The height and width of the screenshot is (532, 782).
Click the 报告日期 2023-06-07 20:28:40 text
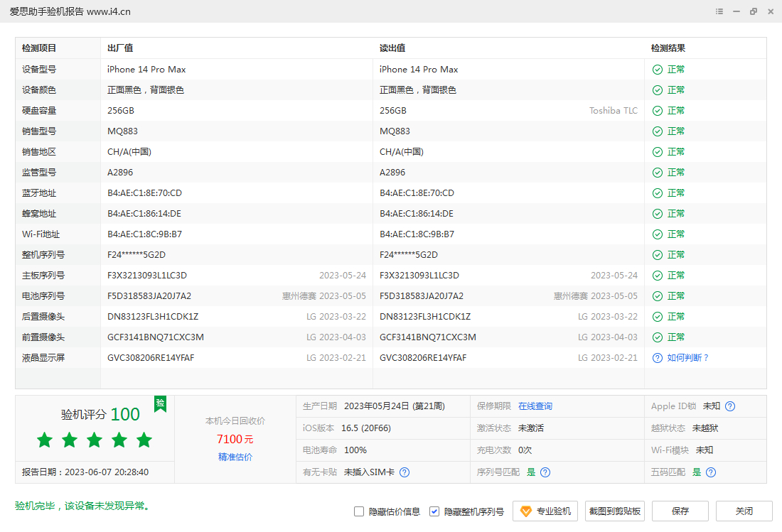pyautogui.click(x=85, y=472)
